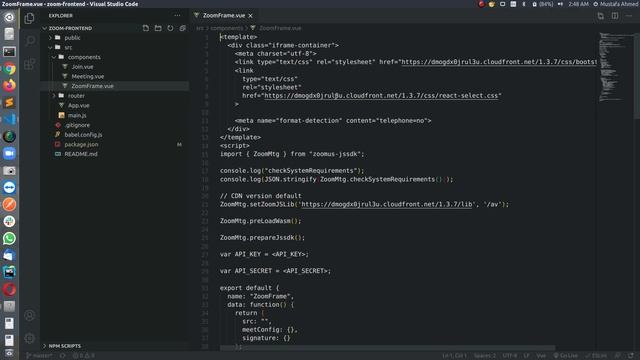
Task: Click the components breadcrumb segment
Action: coord(227,28)
